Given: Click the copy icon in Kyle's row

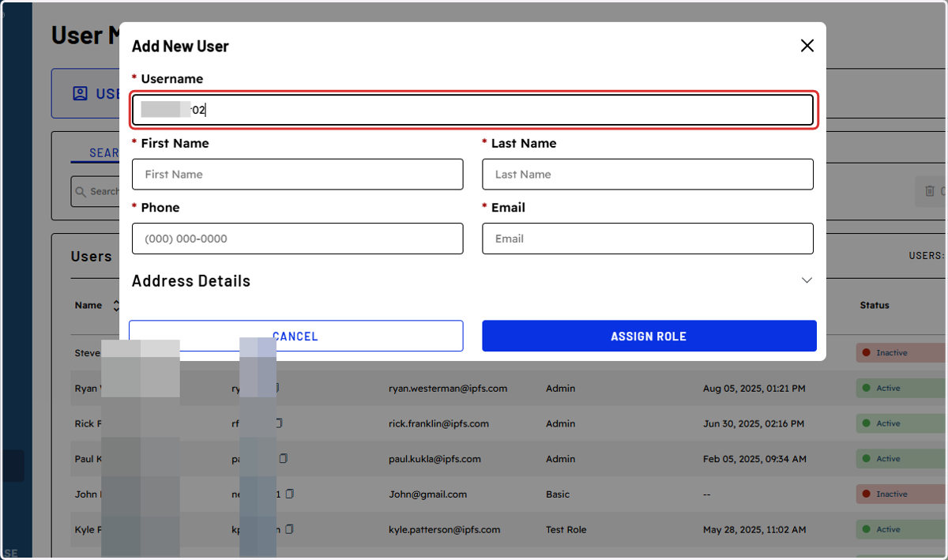Looking at the screenshot, I should pos(290,529).
